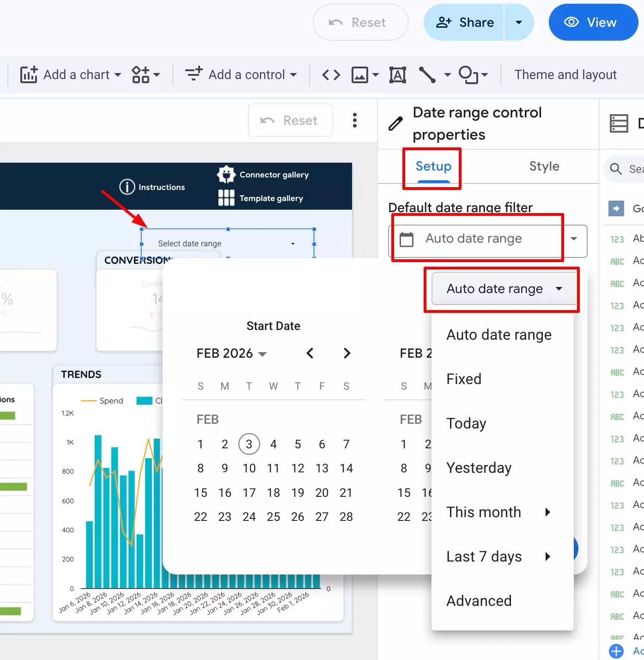The width and height of the screenshot is (644, 660).
Task: Choose the line drawing tool
Action: [427, 75]
